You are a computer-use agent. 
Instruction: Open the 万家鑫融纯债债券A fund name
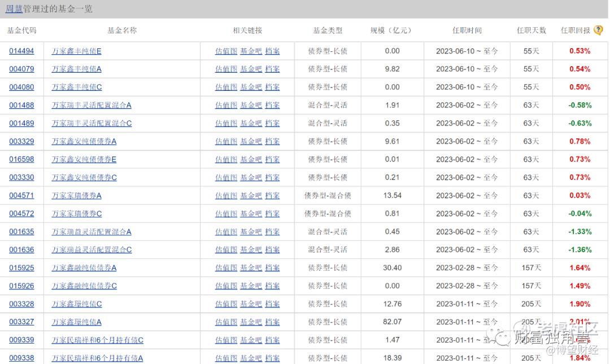pos(84,268)
